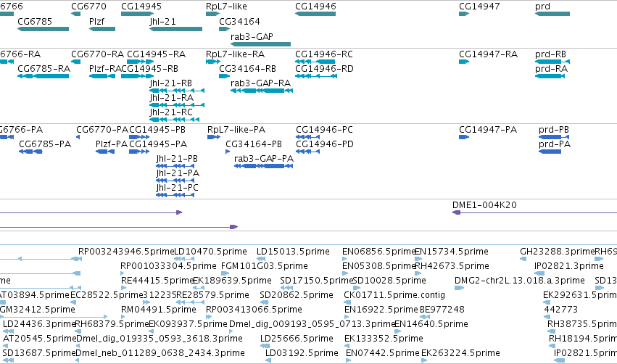Select the CG14945-RA transcript
Image resolution: width=617 pixels, height=364 pixels.
point(140,62)
